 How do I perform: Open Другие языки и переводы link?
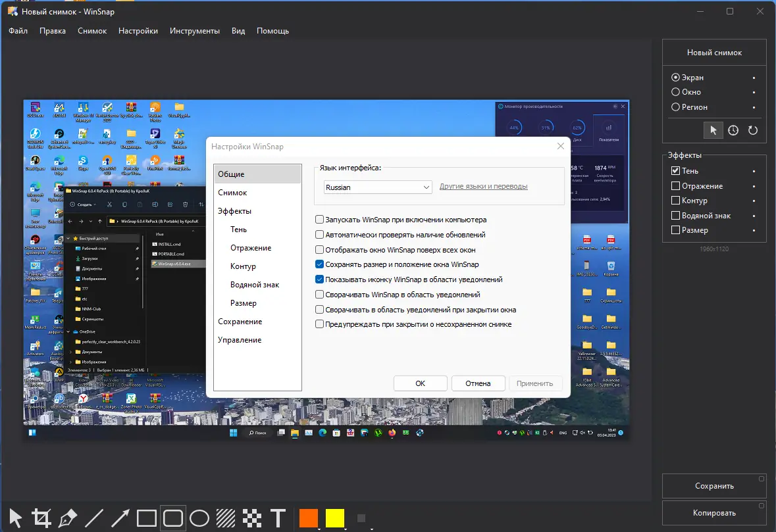click(x=484, y=186)
